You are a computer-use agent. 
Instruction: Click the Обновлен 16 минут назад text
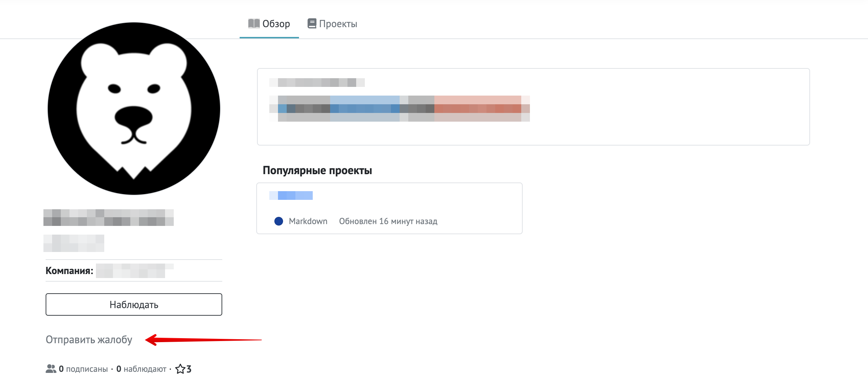(388, 221)
